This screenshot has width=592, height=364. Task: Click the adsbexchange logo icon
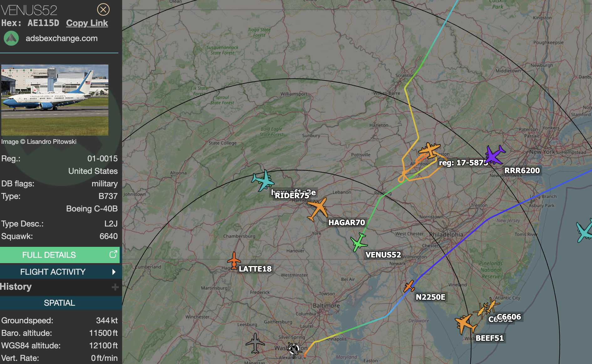[x=11, y=38]
